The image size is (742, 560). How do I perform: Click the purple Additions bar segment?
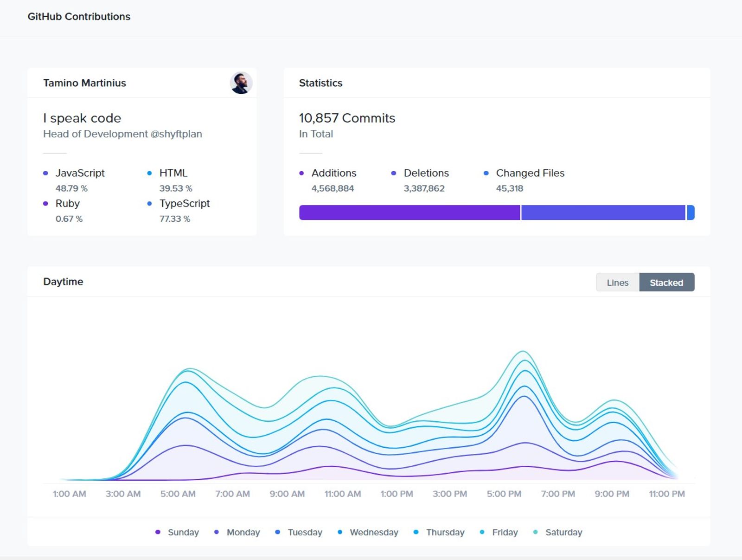coord(409,212)
